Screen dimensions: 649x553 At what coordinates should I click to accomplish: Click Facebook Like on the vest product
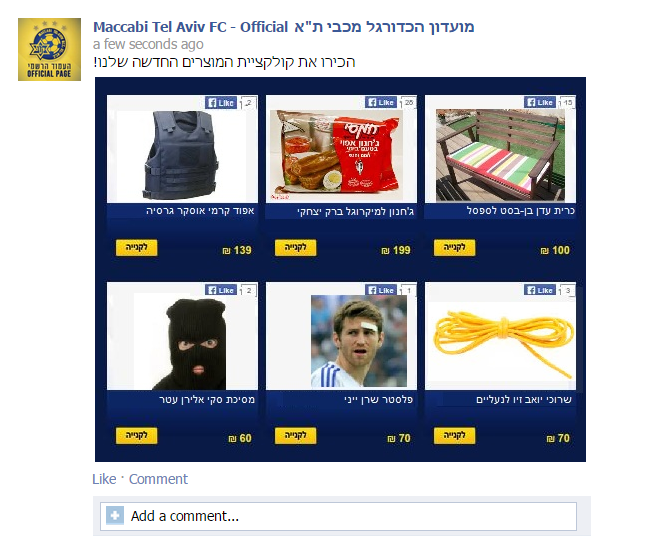pyautogui.click(x=221, y=103)
